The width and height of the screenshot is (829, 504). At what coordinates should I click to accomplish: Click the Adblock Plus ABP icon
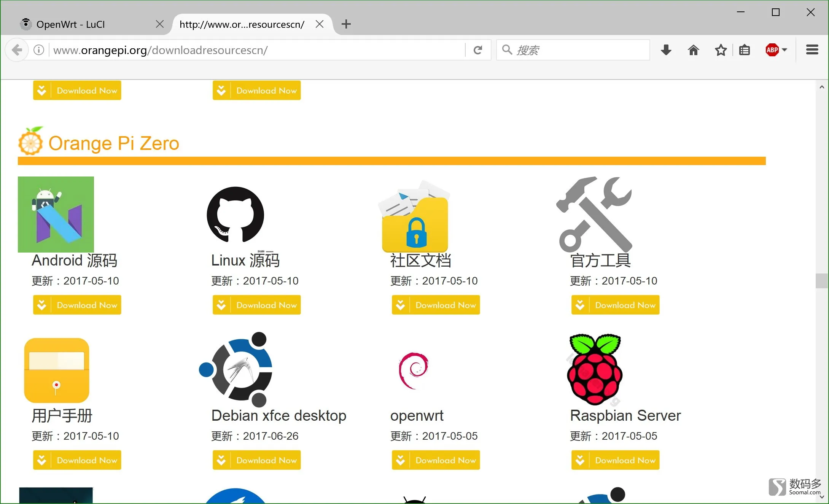[x=772, y=50]
